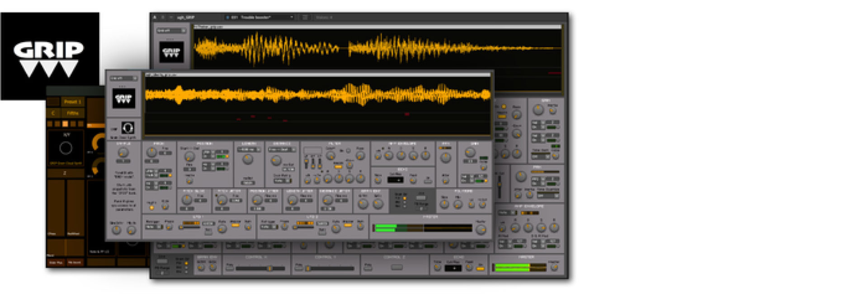This screenshot has height=297, width=868.
Task: Click the PITCH section main knob
Action: click(x=152, y=152)
